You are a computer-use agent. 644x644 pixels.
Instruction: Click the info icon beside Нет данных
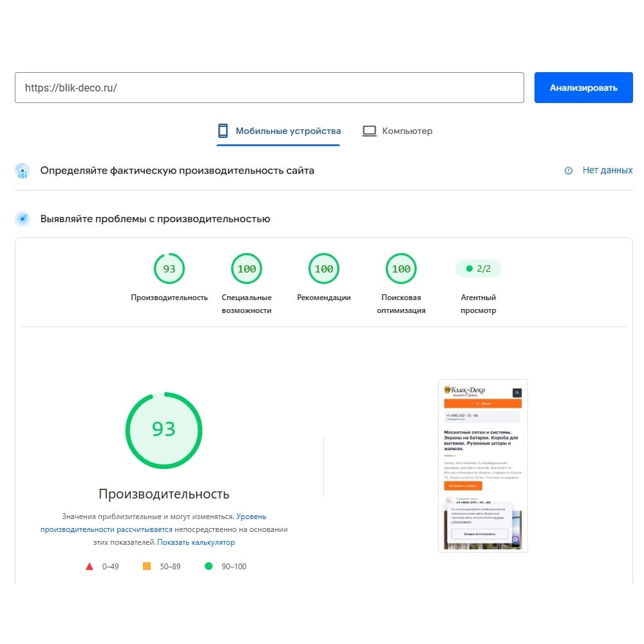(569, 171)
